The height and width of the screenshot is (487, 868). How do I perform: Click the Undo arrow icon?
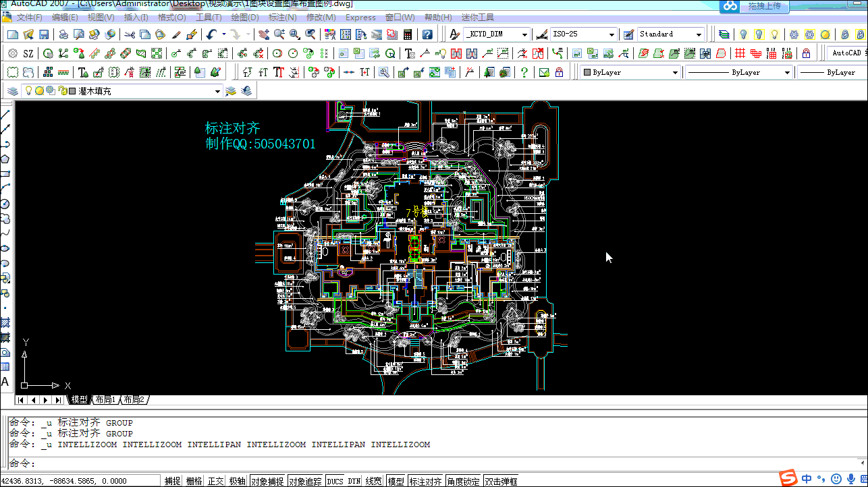[x=211, y=34]
